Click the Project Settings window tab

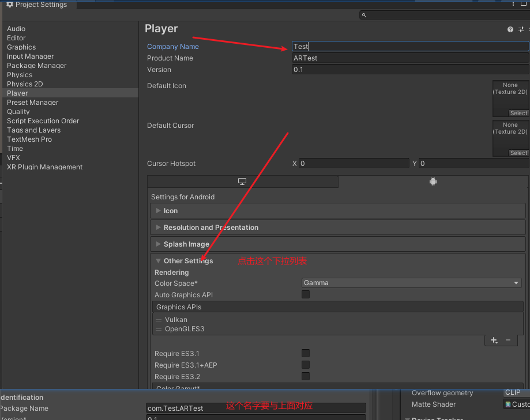[40, 5]
